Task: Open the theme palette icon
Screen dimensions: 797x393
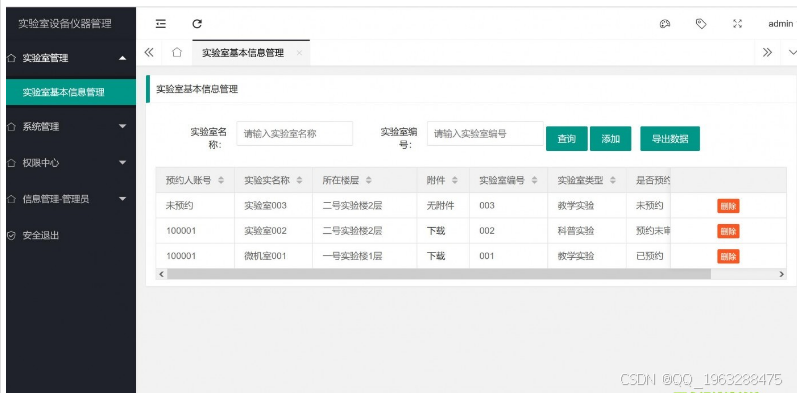Action: [665, 23]
